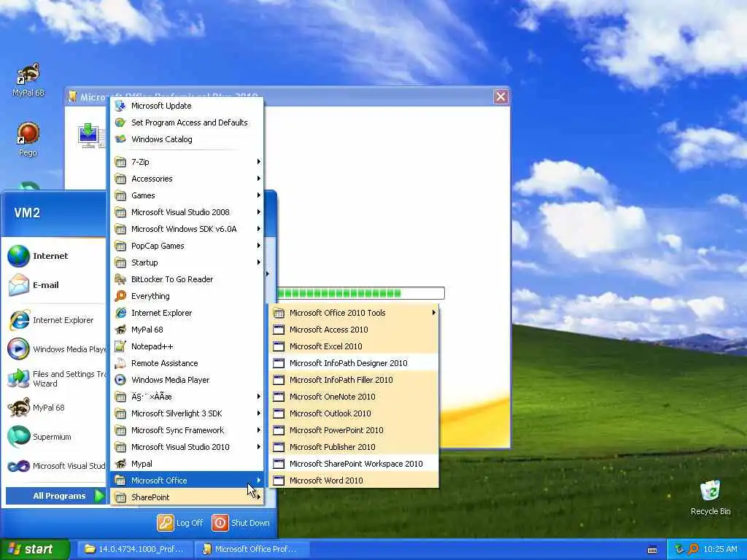Expand Microsoft Sync Framework folder
747x560 pixels.
187,430
